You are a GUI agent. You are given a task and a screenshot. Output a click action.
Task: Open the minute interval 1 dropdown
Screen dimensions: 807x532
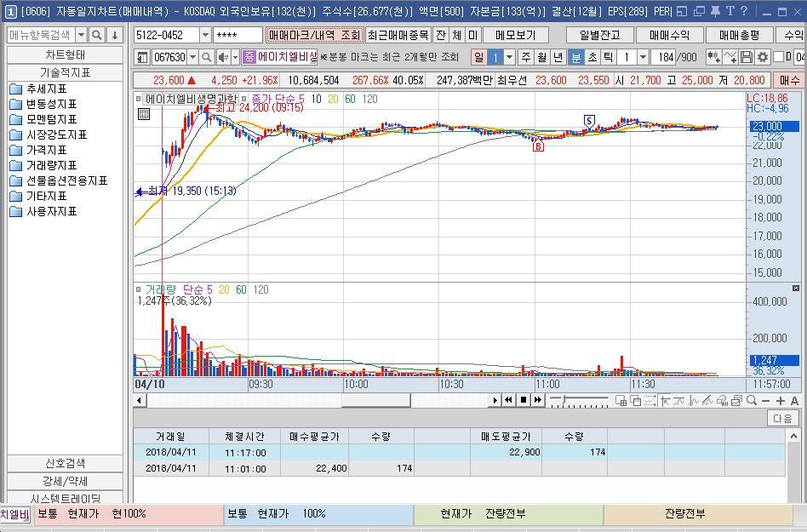(x=643, y=57)
